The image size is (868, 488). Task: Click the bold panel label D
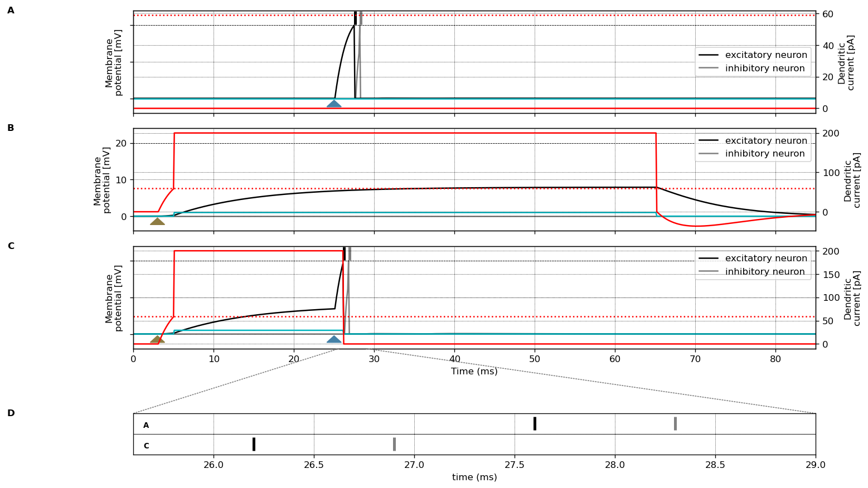click(x=11, y=413)
